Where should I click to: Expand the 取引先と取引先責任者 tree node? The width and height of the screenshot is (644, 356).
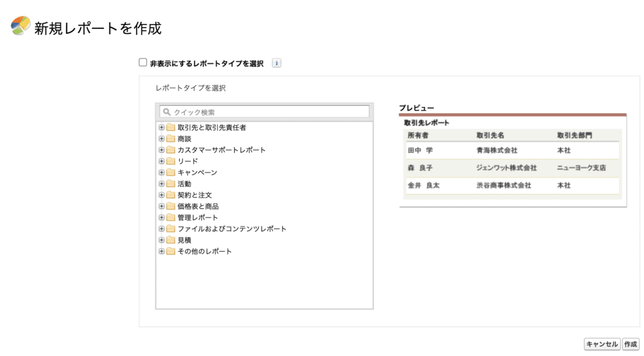pyautogui.click(x=162, y=128)
